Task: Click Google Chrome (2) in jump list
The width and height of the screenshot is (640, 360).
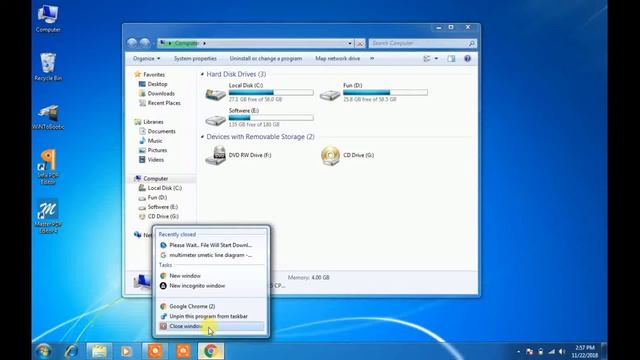Action: pos(211,306)
